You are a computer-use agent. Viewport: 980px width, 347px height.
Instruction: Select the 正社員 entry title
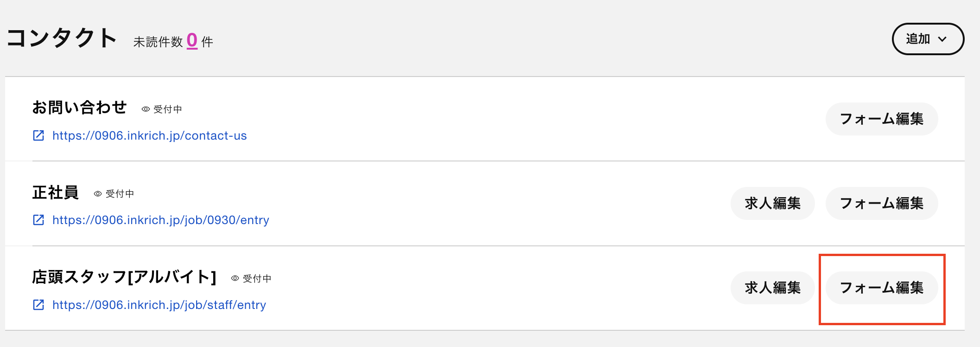pos(56,192)
